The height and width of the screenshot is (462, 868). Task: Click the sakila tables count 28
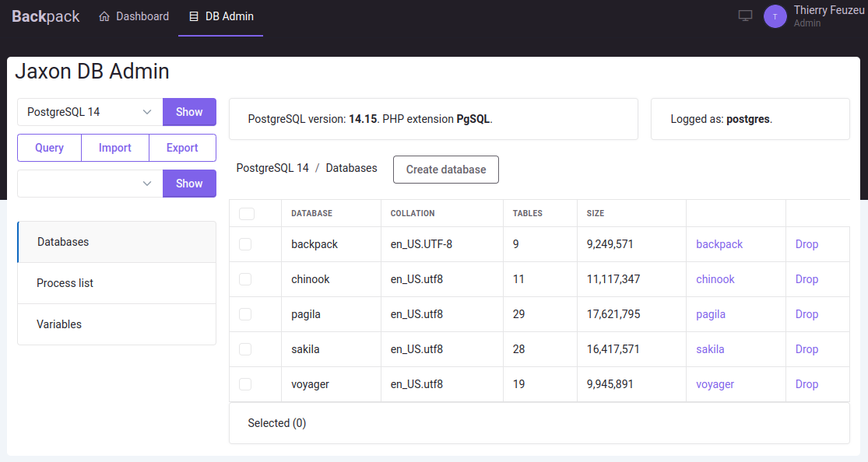[x=518, y=349]
